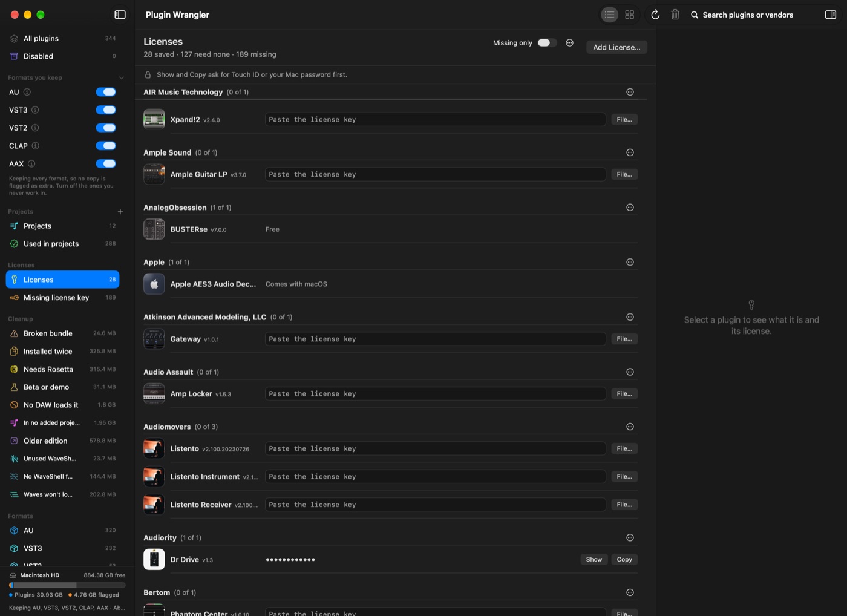Image resolution: width=847 pixels, height=616 pixels.
Task: Toggle the right inspector panel icon
Action: coord(831,15)
